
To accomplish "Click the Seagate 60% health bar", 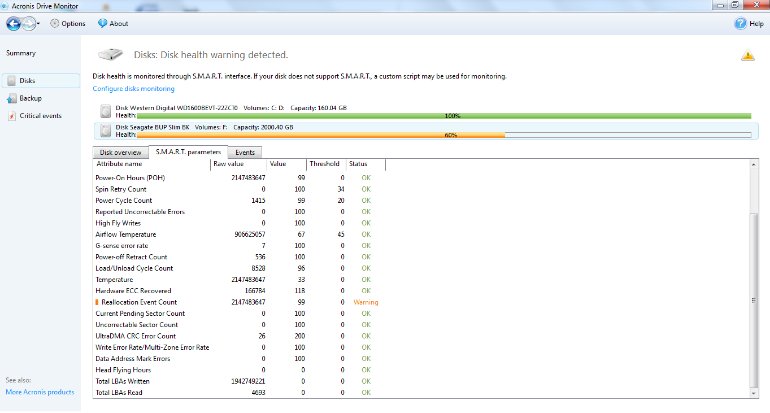I will click(x=444, y=135).
